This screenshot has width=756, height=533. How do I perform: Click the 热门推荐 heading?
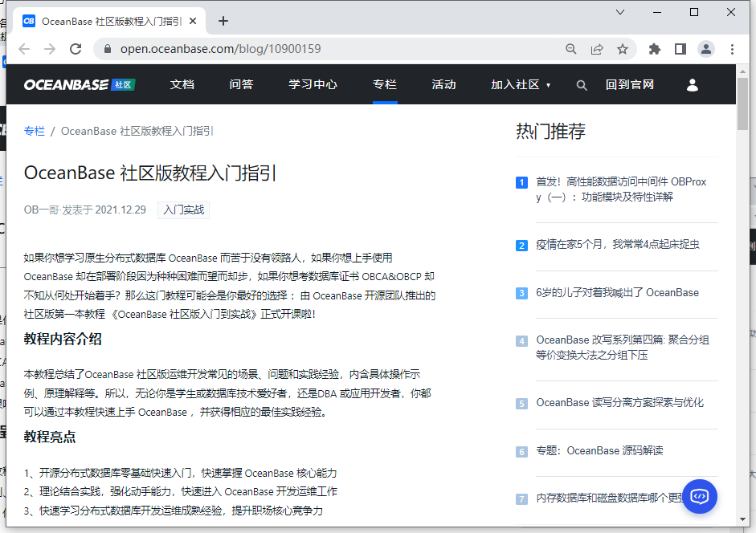click(550, 131)
